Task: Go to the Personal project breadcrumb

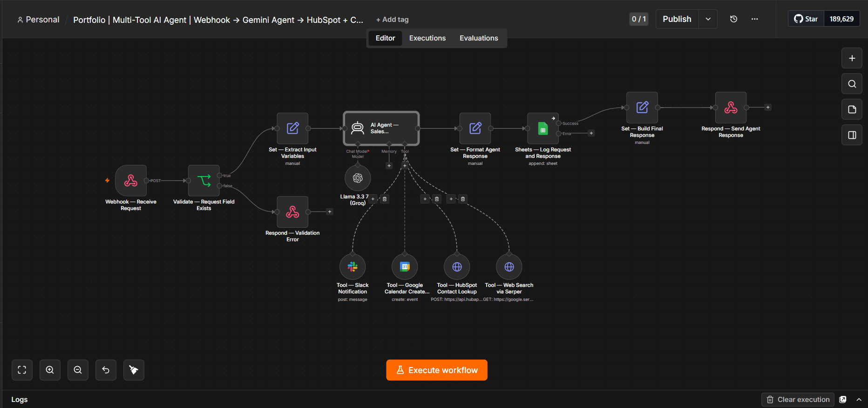Action: (x=38, y=20)
